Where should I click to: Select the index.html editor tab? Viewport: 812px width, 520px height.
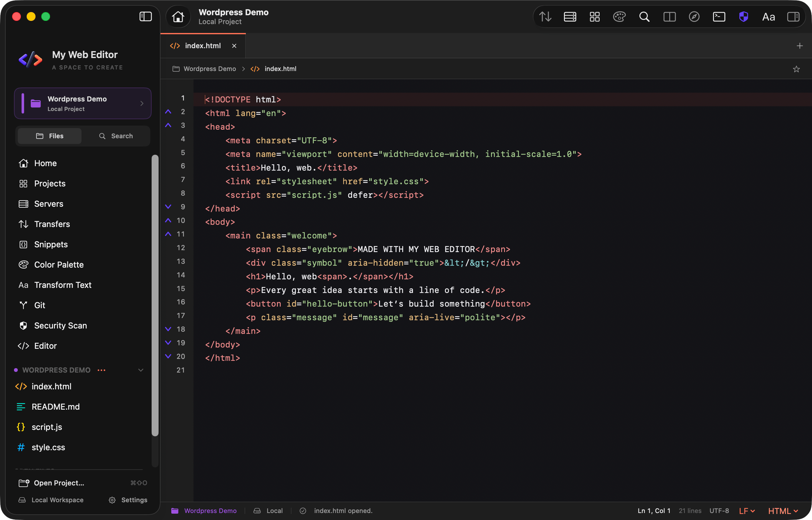click(203, 46)
